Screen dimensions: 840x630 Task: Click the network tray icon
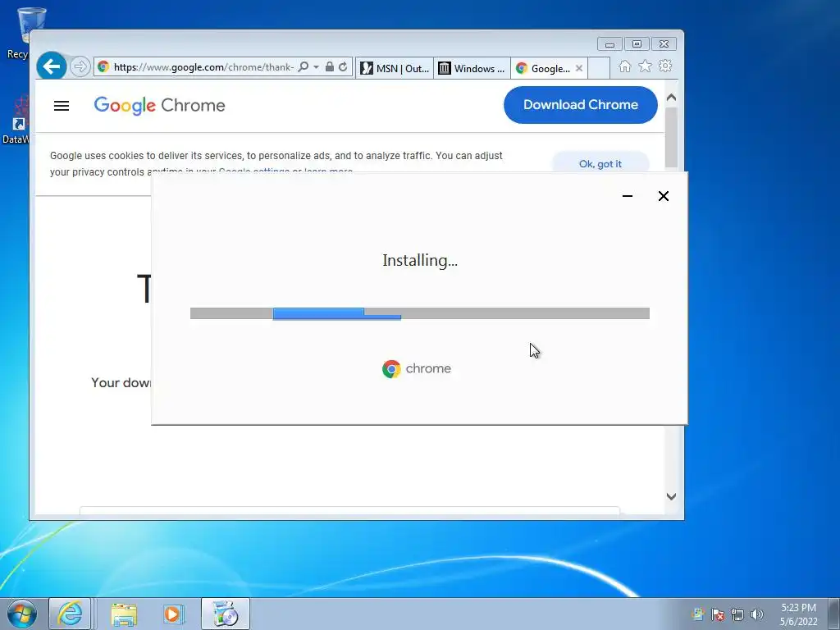737,614
